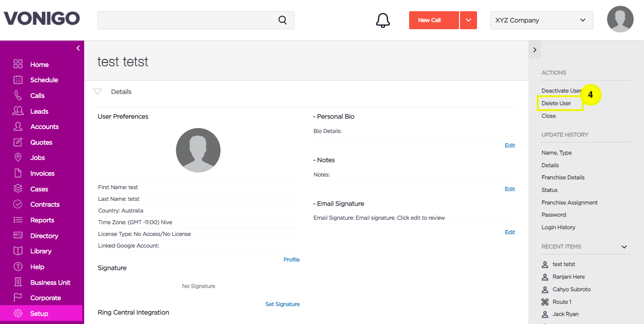
Task: Click the Set Signature link
Action: coord(283,304)
